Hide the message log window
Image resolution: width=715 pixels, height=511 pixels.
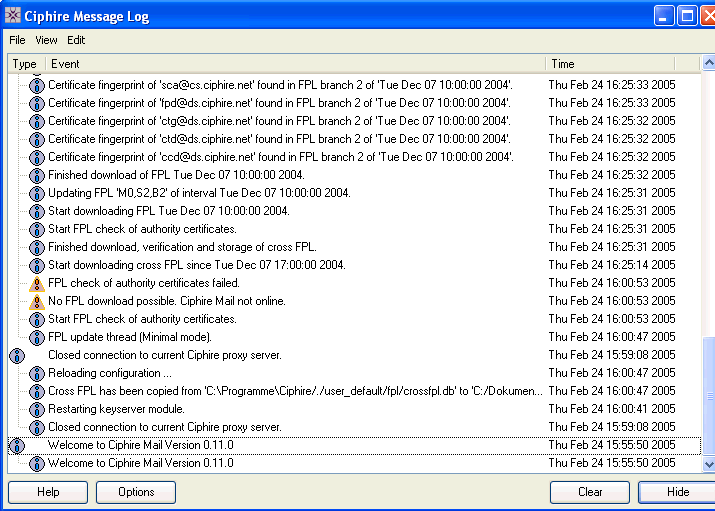(x=678, y=492)
